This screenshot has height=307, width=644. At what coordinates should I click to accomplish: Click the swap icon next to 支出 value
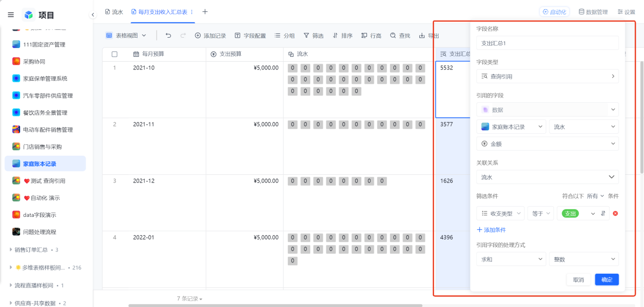pyautogui.click(x=603, y=213)
